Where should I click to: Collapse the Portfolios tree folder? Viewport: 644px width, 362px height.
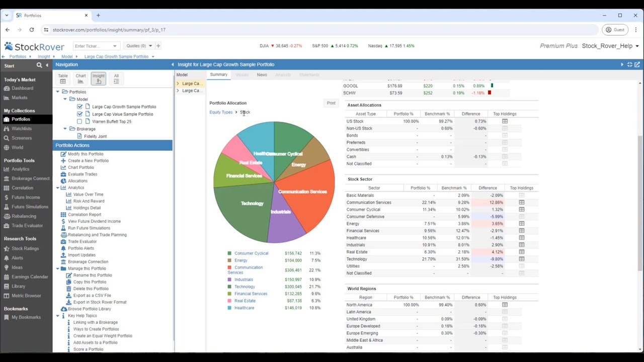point(58,92)
